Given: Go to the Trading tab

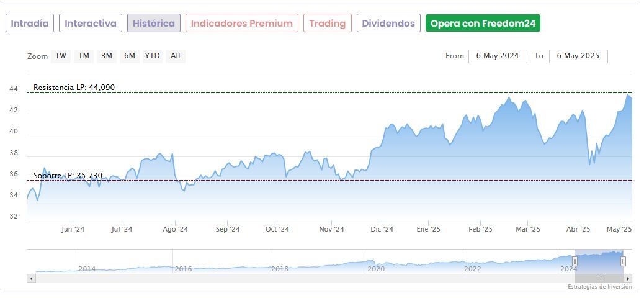Looking at the screenshot, I should coord(327,24).
